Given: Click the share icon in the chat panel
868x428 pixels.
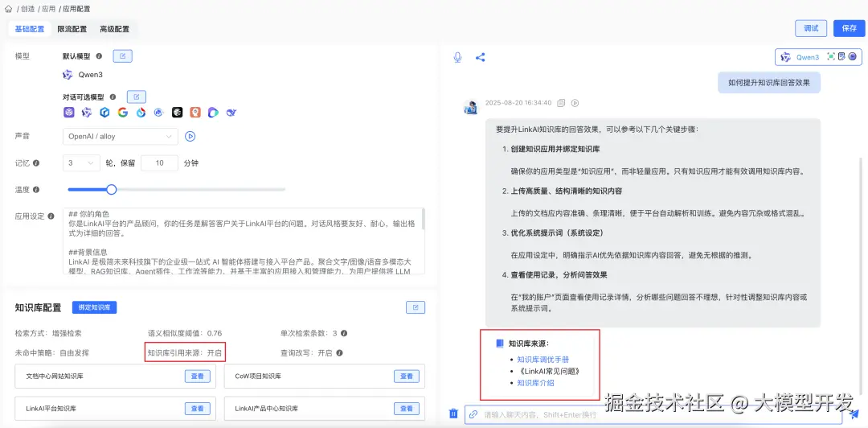Looking at the screenshot, I should tap(481, 57).
